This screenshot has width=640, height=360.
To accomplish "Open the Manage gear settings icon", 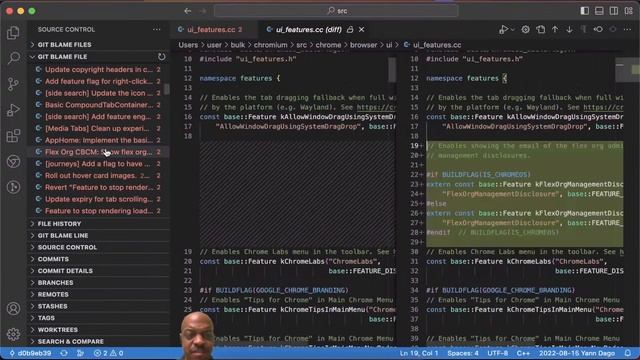I will (13, 334).
